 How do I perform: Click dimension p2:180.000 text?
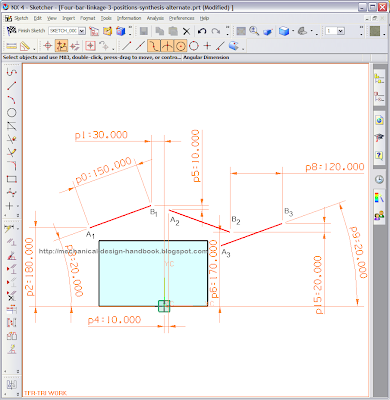(30, 267)
